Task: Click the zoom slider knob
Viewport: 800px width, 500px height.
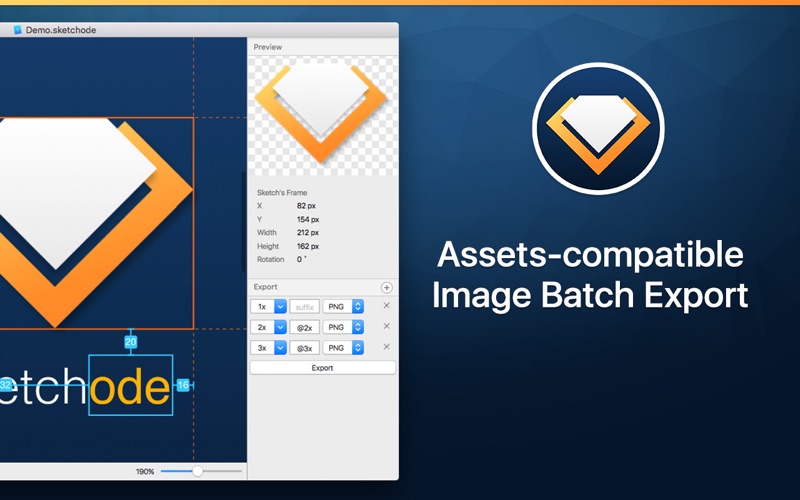Action: coord(197,471)
